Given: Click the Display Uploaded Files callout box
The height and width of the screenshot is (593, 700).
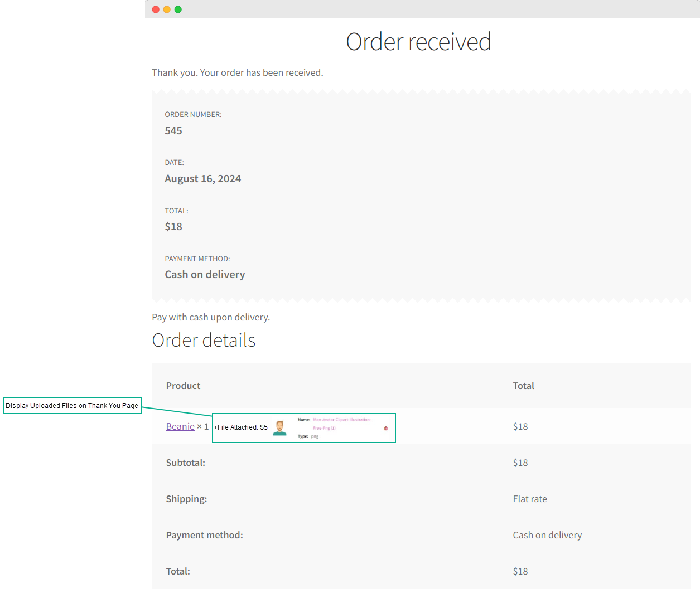Looking at the screenshot, I should 73,405.
